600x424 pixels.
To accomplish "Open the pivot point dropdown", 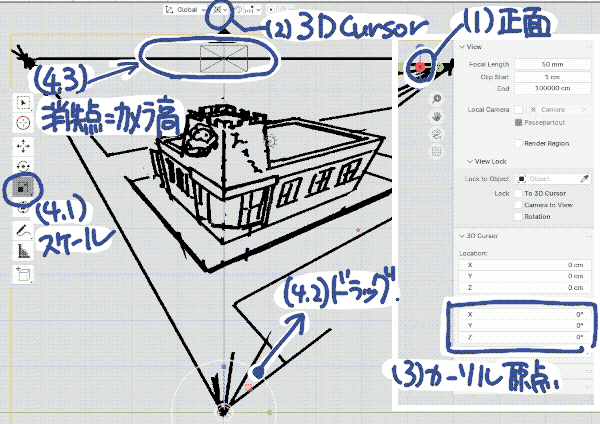I will pos(221,10).
